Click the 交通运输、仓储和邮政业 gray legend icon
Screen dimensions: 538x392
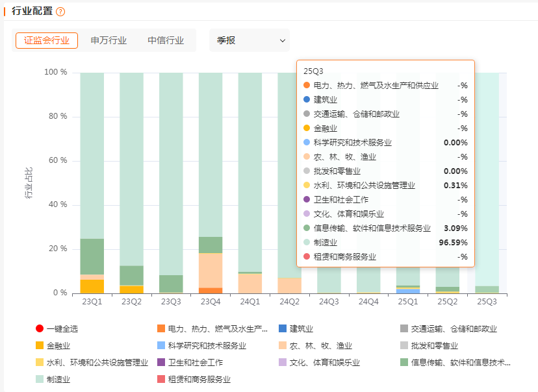point(404,329)
